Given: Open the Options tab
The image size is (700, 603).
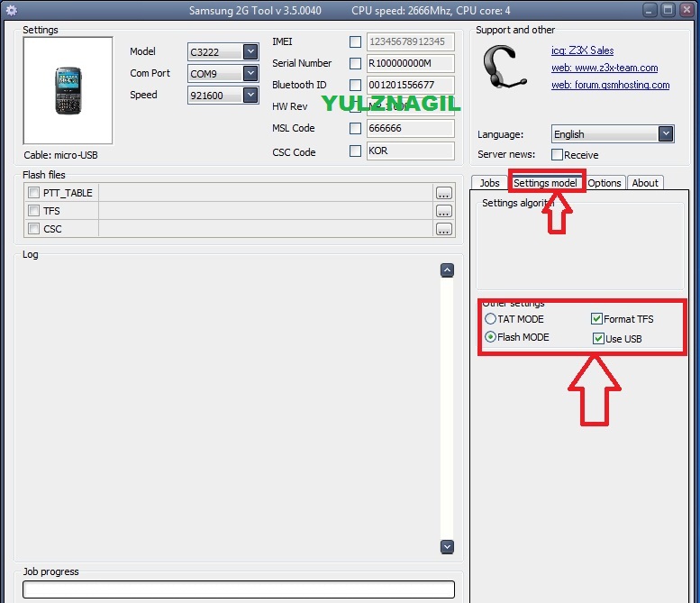Looking at the screenshot, I should pos(604,183).
